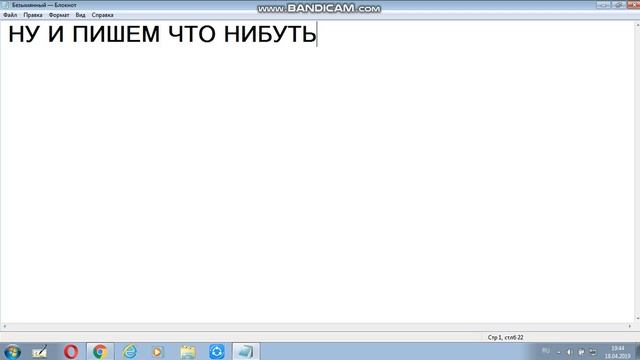Viewport: 640px width, 360px height.
Task: Open Windows Explorer folder icon
Action: click(188, 352)
